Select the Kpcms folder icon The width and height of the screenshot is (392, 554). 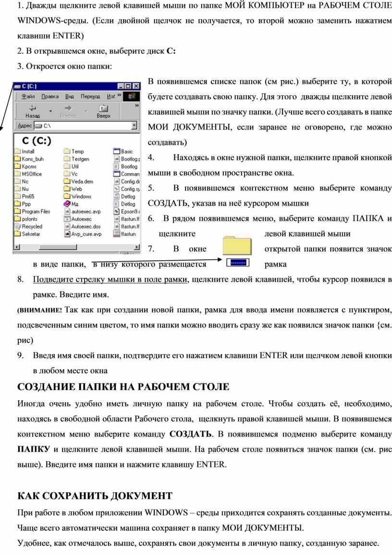click(x=18, y=166)
